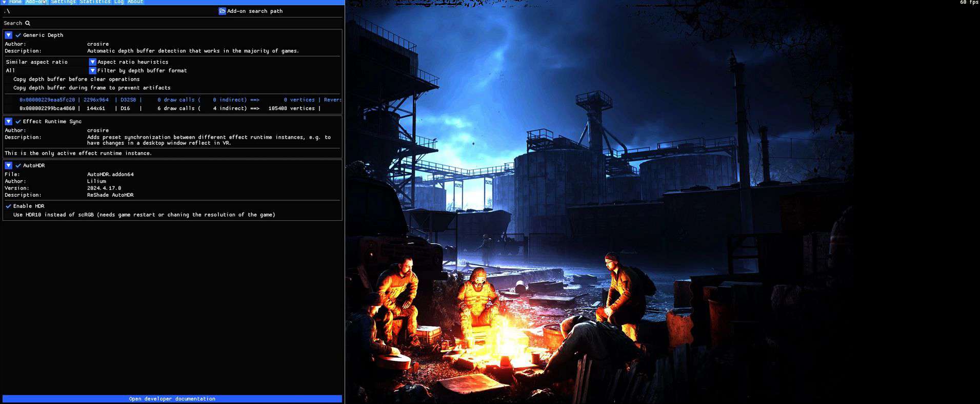Enable Use HDR10 instead of scRGB
The height and width of the screenshot is (404, 980).
pyautogui.click(x=8, y=215)
